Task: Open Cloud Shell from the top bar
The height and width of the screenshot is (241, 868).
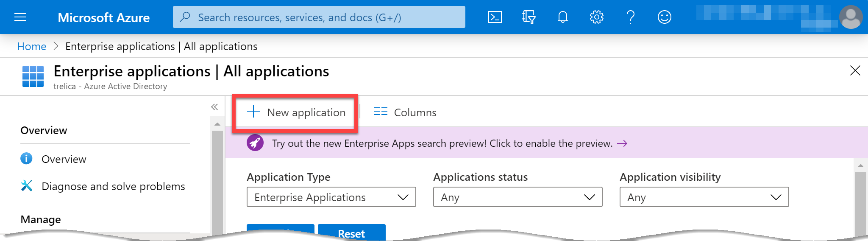Action: pos(495,17)
